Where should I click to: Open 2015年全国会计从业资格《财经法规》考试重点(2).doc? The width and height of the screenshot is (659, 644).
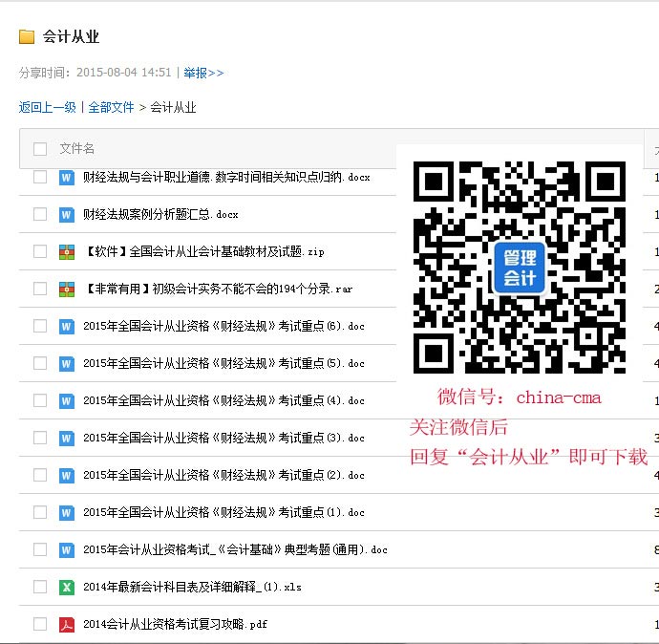pos(223,476)
